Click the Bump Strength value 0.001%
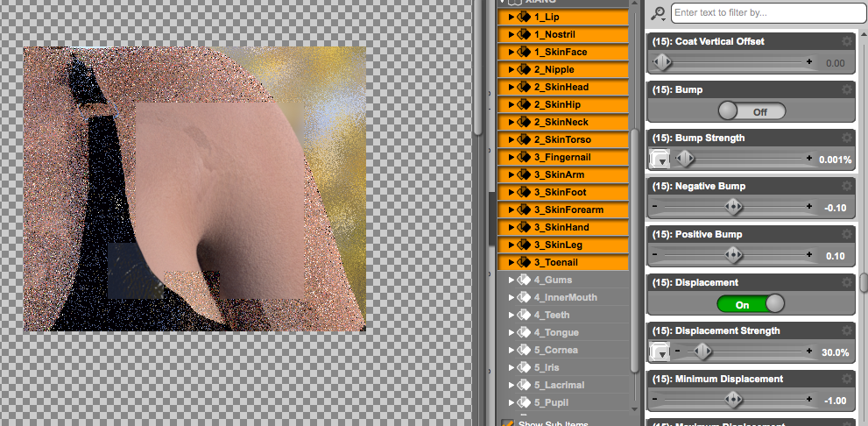Image resolution: width=868 pixels, height=426 pixels. point(834,160)
